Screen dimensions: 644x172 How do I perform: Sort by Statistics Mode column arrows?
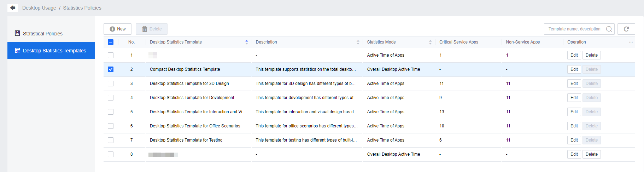click(430, 42)
